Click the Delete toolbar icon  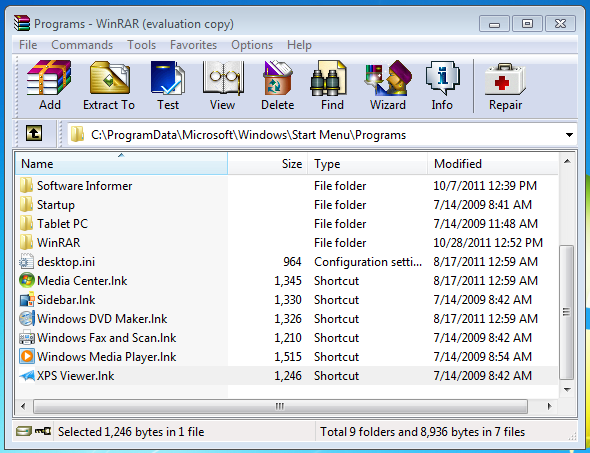(x=277, y=78)
